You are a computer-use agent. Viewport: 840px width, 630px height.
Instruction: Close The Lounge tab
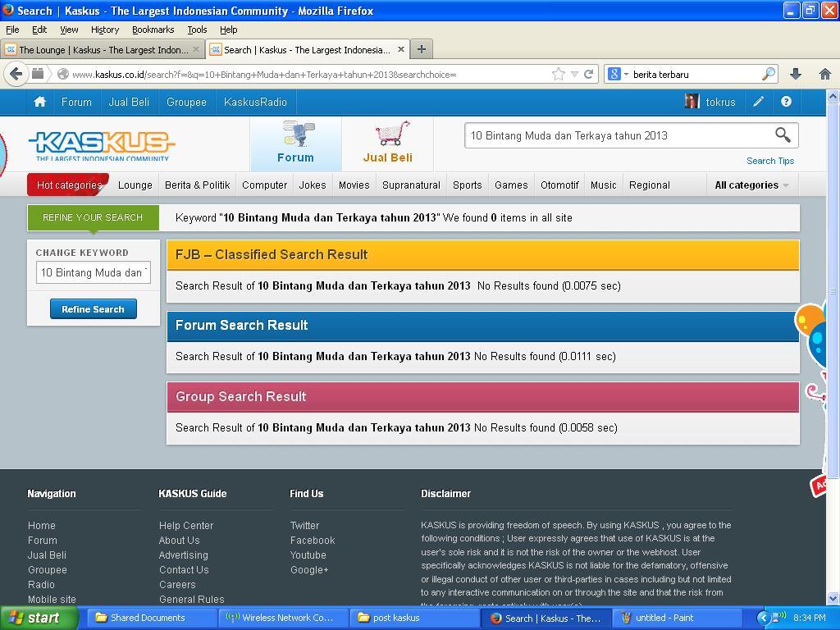pyautogui.click(x=196, y=49)
